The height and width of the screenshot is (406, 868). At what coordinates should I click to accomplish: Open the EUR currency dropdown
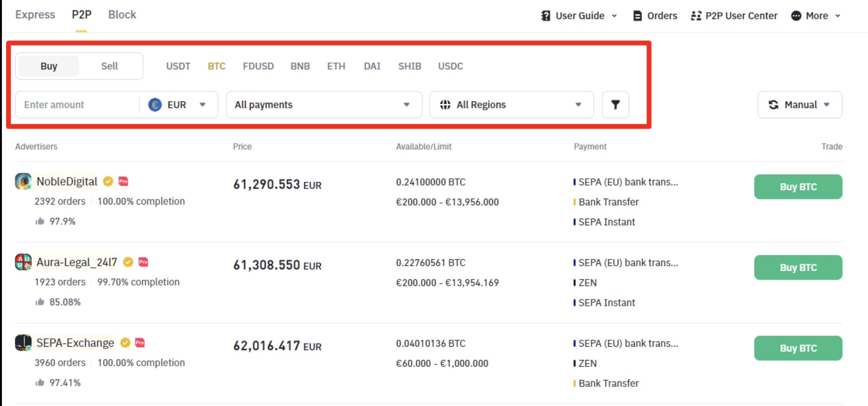[178, 105]
